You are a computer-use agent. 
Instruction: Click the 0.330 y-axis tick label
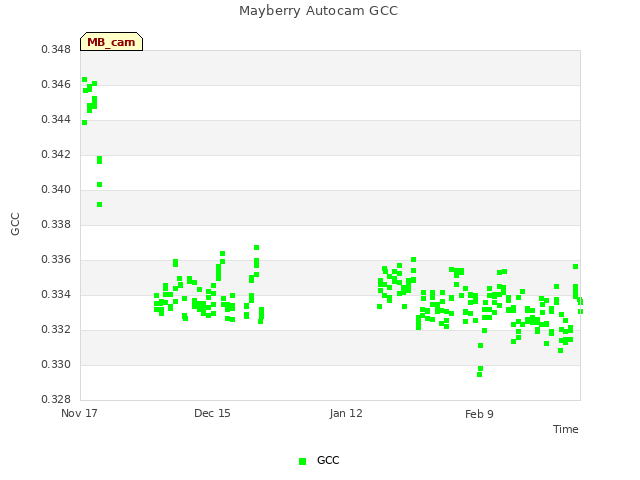click(56, 364)
